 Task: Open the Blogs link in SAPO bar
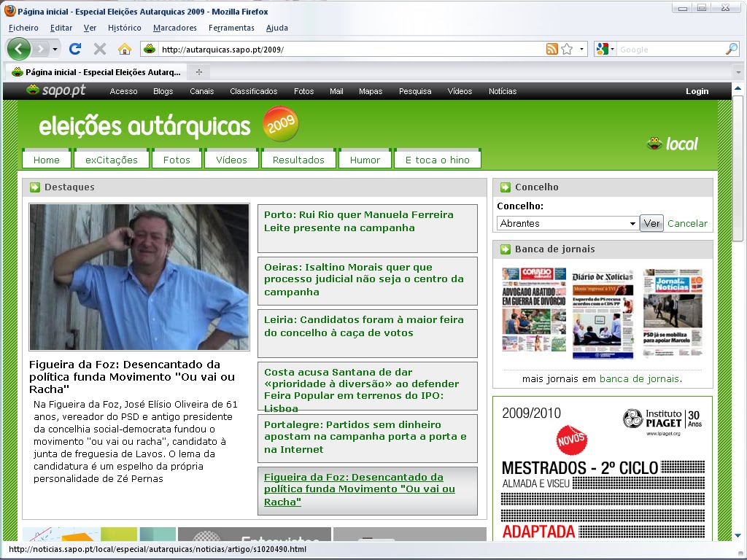click(163, 91)
